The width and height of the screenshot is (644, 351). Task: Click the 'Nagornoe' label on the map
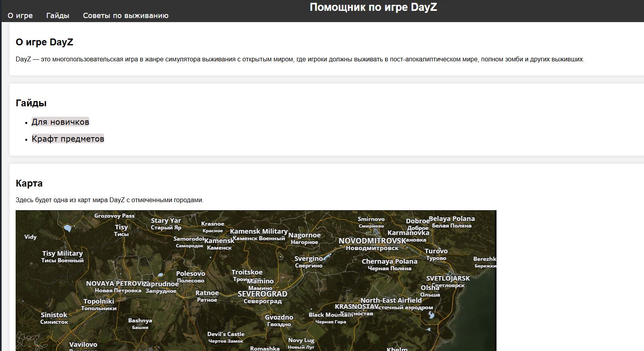pos(304,235)
